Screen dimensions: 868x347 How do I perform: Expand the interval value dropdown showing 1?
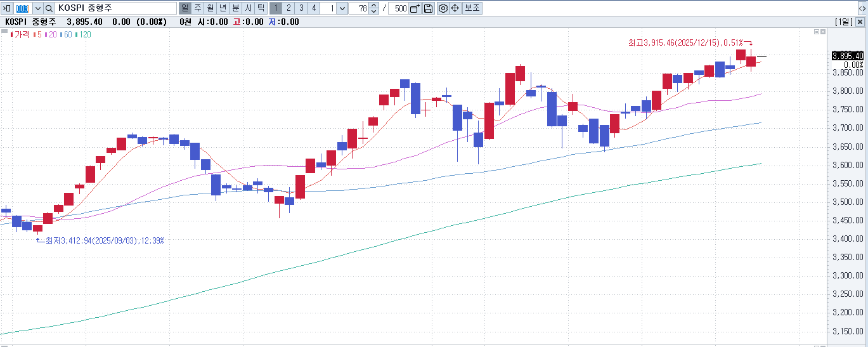coord(342,8)
